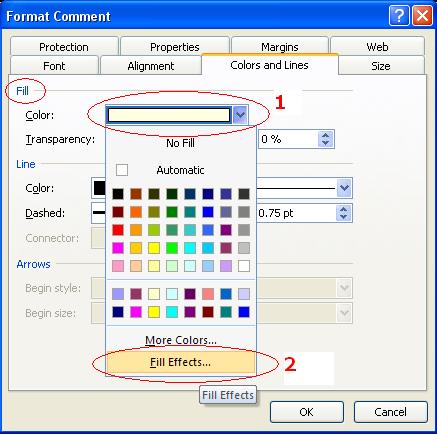Go to the Protection tab
Screen dimensions: 437x434
click(x=64, y=47)
